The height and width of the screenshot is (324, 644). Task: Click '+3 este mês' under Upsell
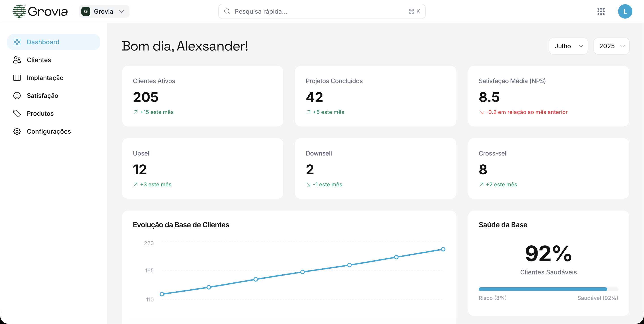click(x=156, y=185)
